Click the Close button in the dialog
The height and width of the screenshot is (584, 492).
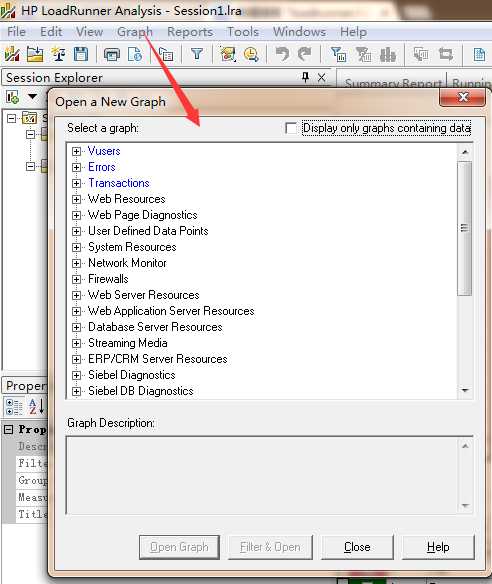[357, 547]
